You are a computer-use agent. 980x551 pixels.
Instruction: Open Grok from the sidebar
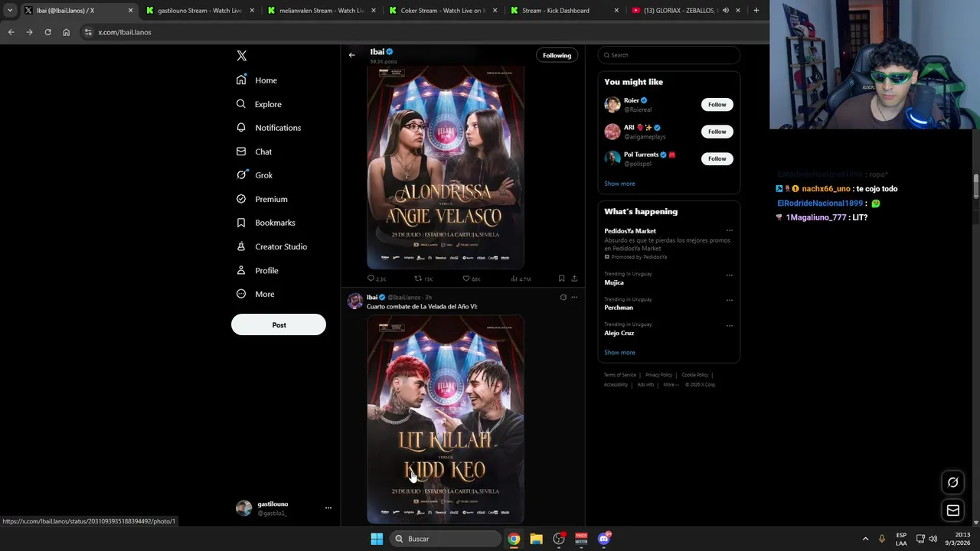[254, 175]
